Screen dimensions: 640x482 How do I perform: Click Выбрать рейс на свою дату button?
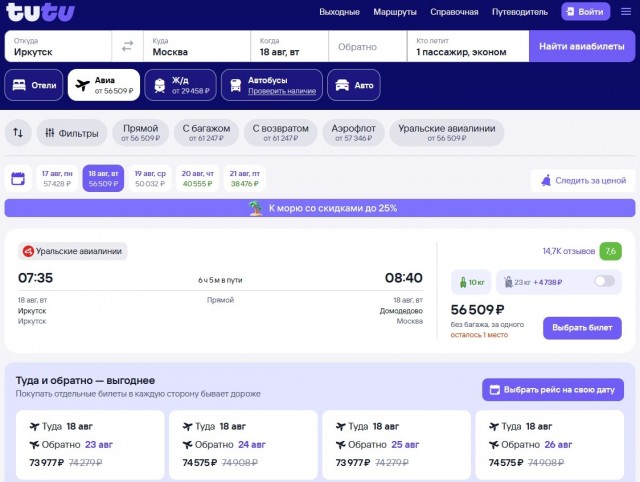(x=553, y=390)
